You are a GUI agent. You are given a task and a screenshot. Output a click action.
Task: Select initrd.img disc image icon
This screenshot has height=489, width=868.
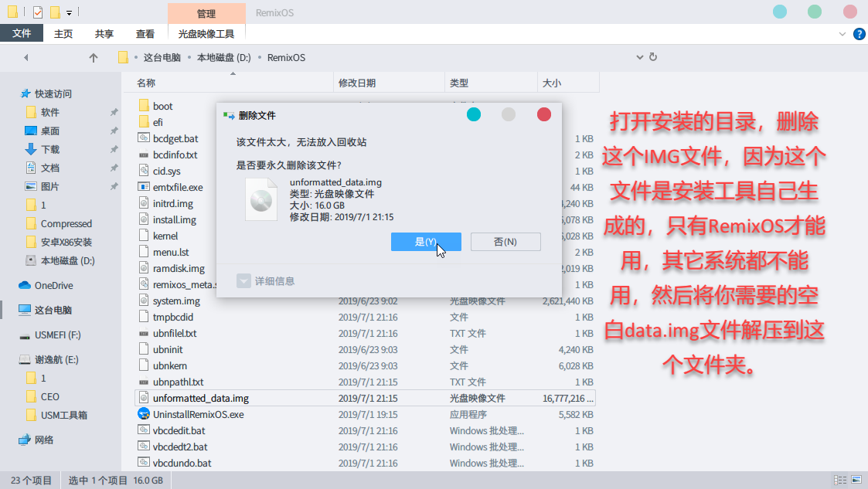coord(144,203)
